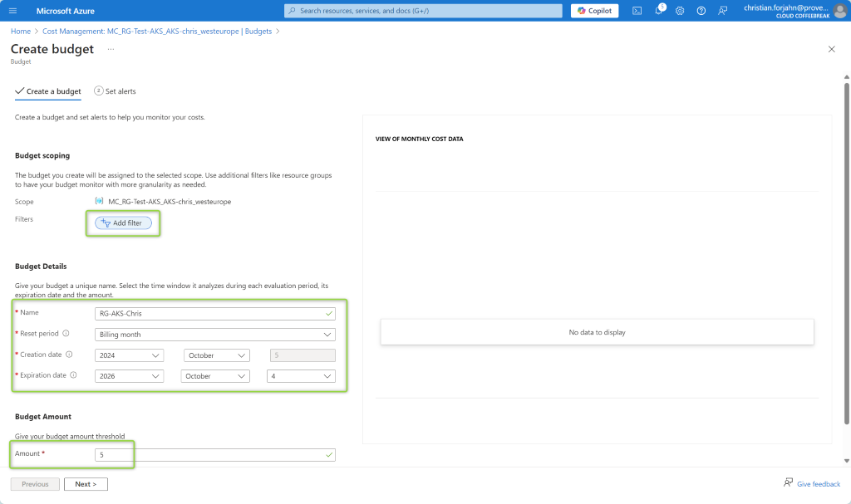Open Cloud Shell from the top bar

coord(637,11)
